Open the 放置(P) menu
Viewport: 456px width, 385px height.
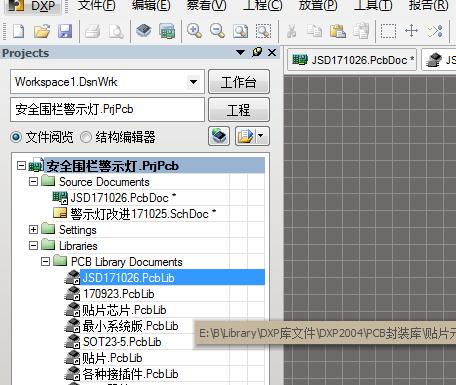coord(318,5)
